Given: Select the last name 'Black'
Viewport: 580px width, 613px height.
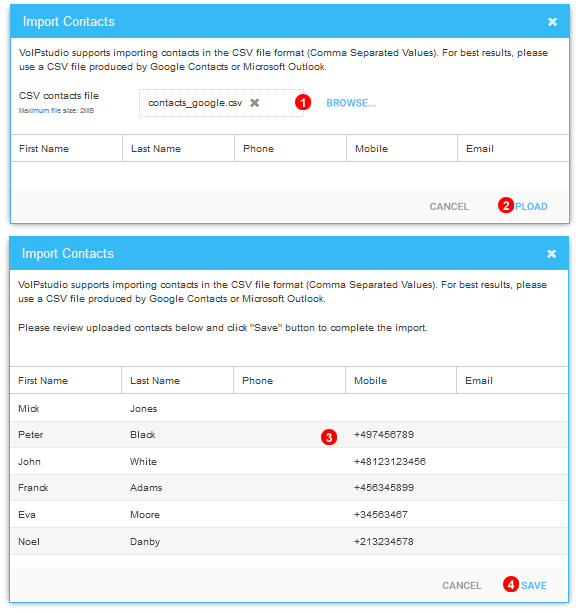Looking at the screenshot, I should click(x=143, y=434).
